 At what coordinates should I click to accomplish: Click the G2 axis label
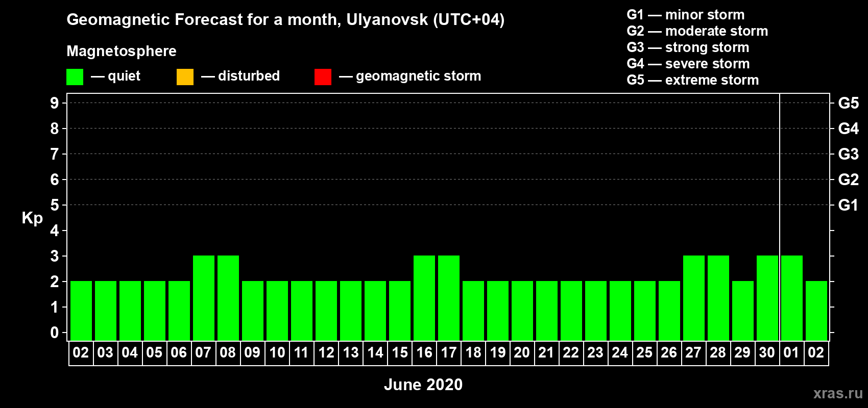click(x=849, y=180)
